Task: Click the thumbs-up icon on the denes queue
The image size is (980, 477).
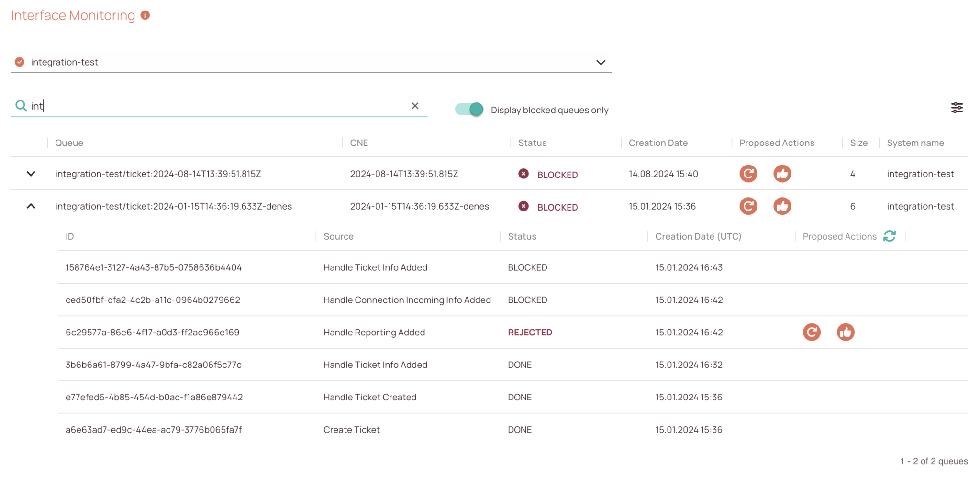Action: [782, 206]
